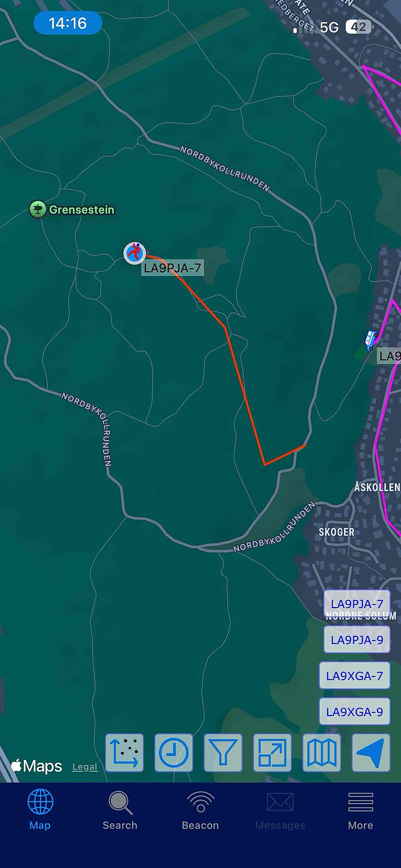The height and width of the screenshot is (868, 401).
Task: Open the Legal link
Action: point(85,767)
